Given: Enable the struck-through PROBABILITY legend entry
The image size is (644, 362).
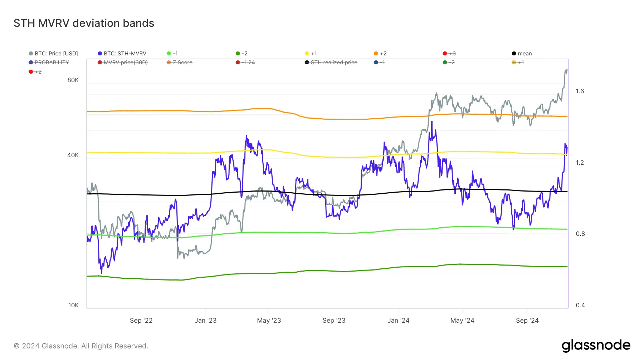Looking at the screenshot, I should [x=49, y=63].
